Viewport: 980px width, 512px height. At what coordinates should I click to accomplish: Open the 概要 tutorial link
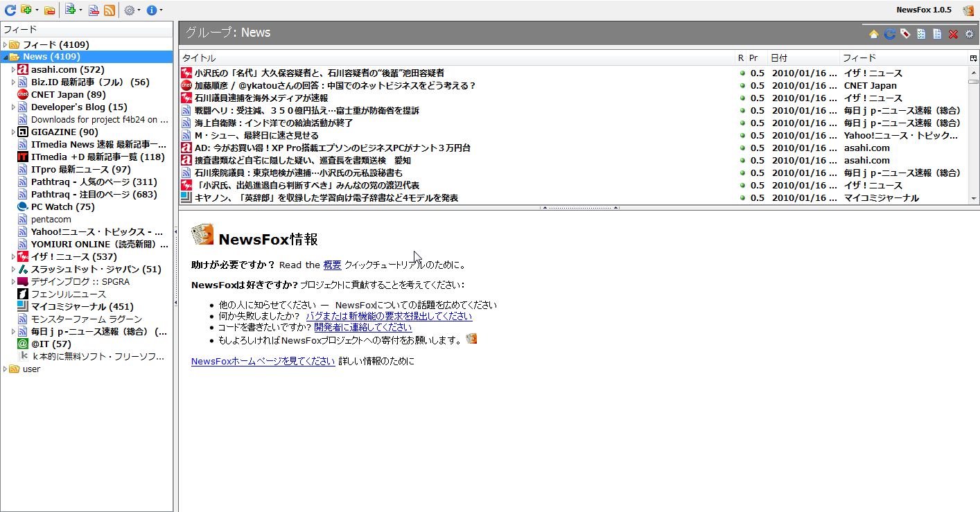332,265
